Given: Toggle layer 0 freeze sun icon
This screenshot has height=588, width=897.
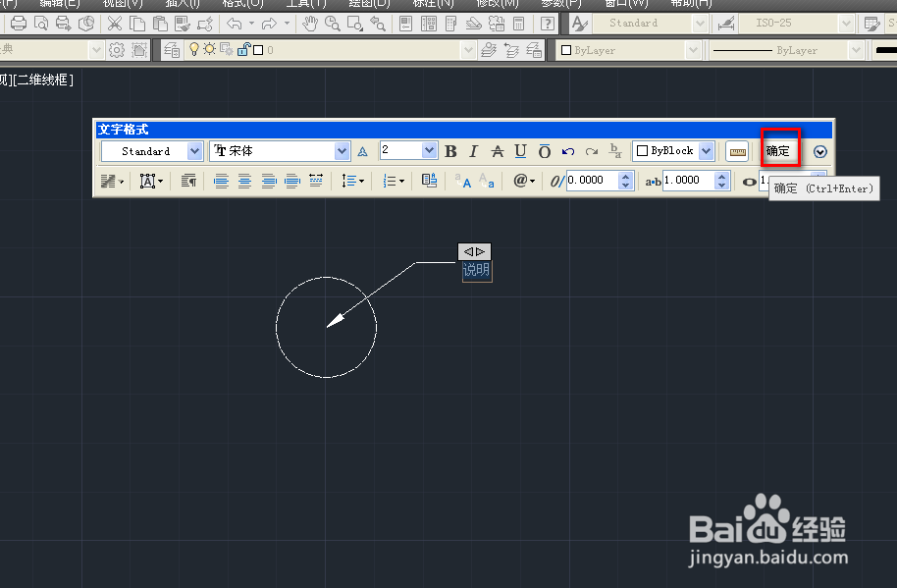Looking at the screenshot, I should pyautogui.click(x=209, y=49).
